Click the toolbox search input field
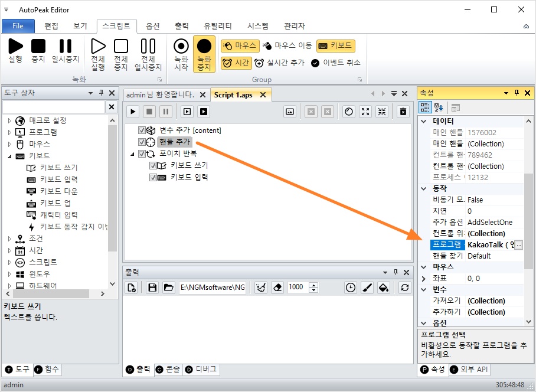 [54, 107]
